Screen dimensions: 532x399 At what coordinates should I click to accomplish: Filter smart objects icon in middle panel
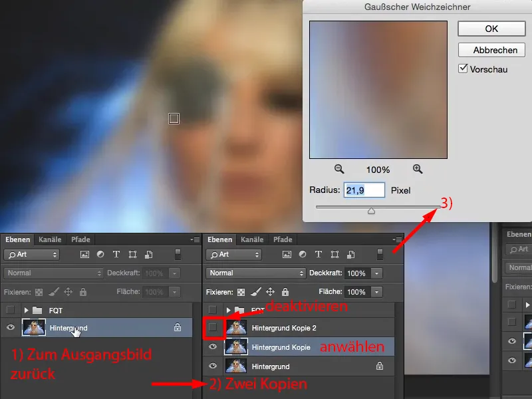351,255
